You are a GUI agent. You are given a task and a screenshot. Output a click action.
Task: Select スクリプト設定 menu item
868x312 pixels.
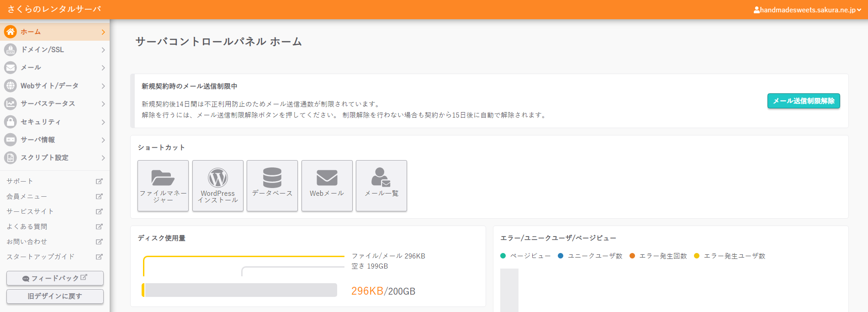[x=55, y=157]
